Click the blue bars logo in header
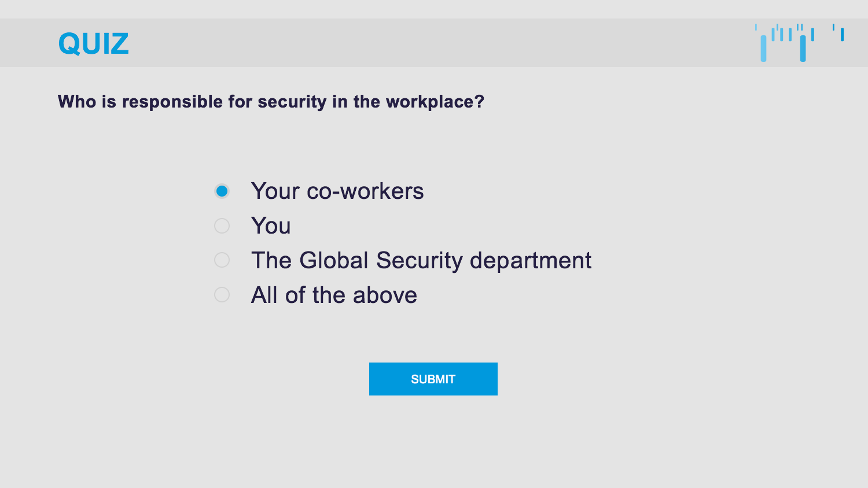868x488 pixels. pos(799,42)
